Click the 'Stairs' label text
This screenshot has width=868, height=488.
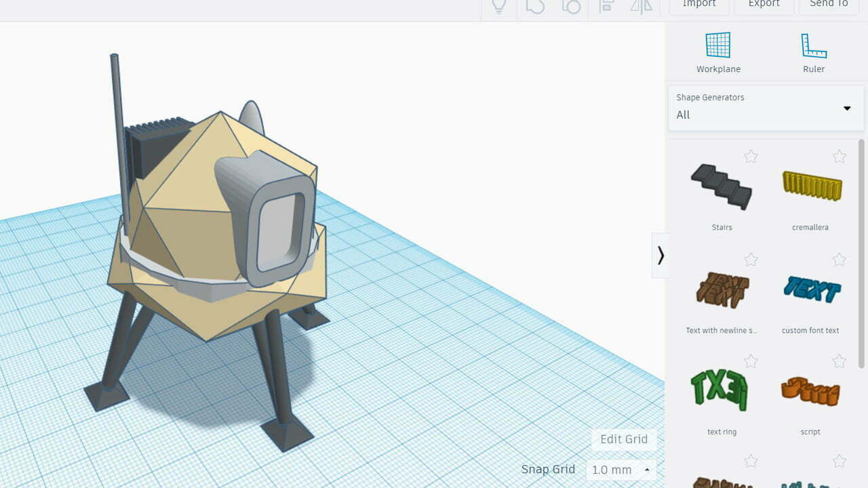click(x=722, y=228)
